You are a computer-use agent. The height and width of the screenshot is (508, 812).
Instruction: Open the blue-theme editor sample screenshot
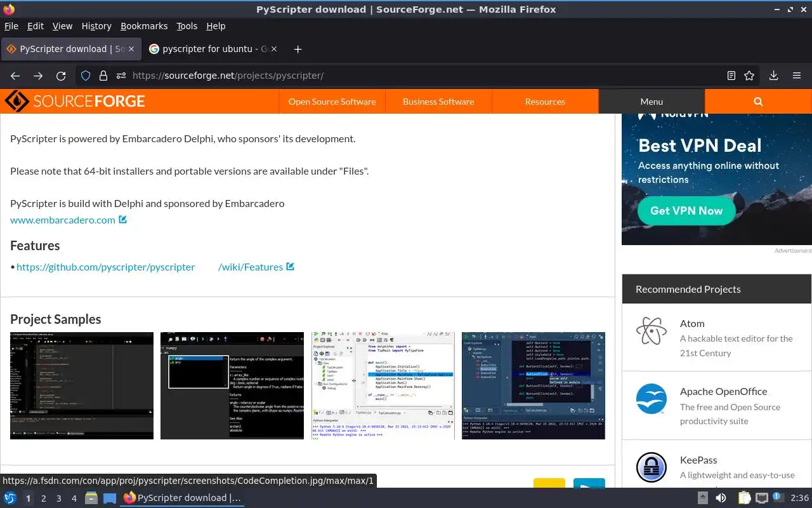click(534, 385)
